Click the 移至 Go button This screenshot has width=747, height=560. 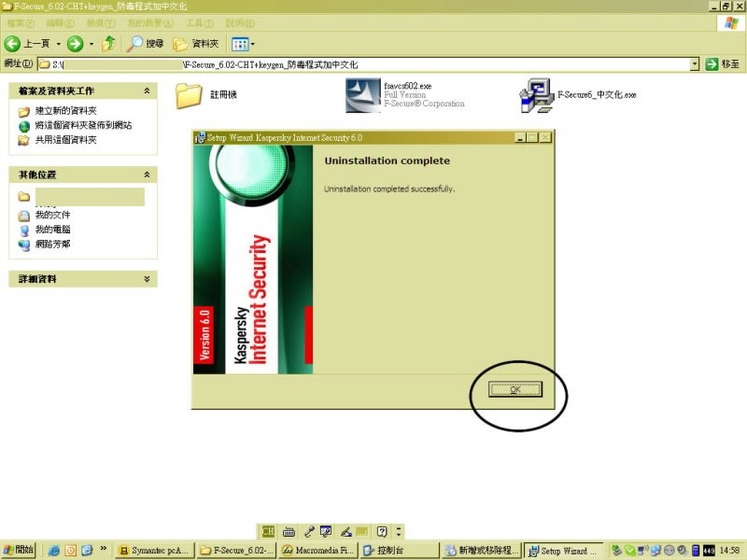click(x=723, y=64)
